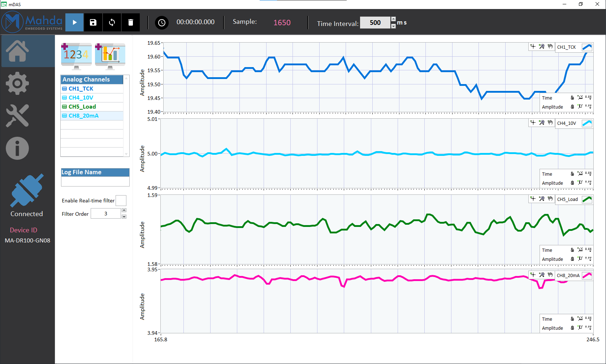Viewport: 606px width, 364px height.
Task: Select the zoom tool on the CH4_10V graph
Action: (542, 123)
